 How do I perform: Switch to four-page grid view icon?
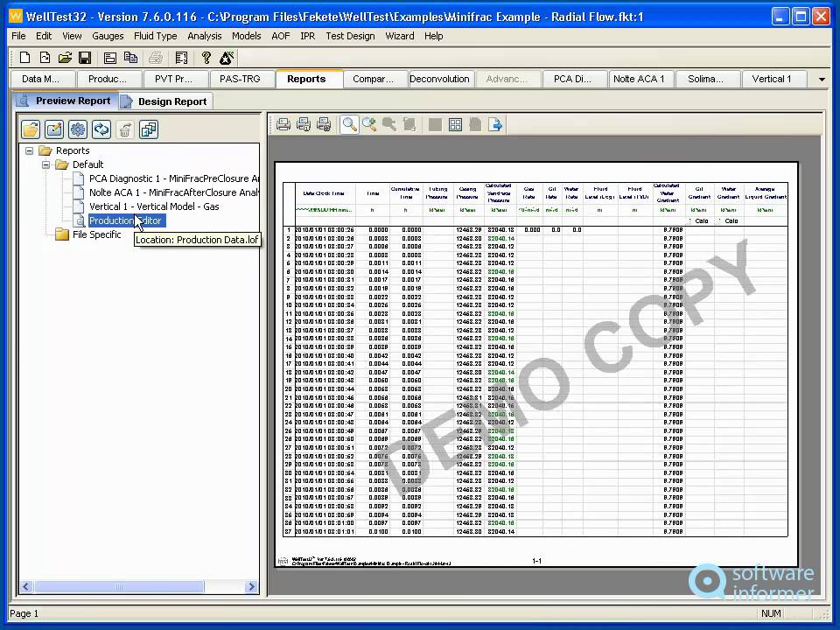pos(455,125)
